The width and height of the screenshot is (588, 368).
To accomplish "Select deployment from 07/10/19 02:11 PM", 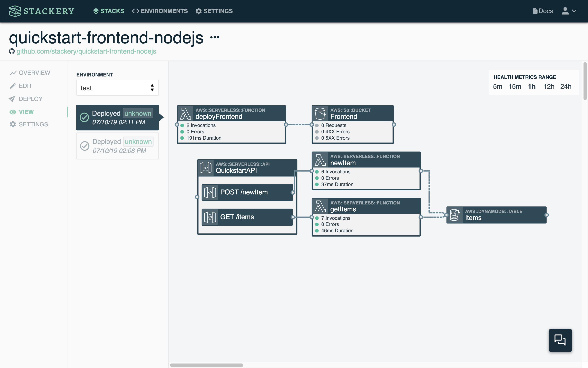I will click(x=117, y=118).
